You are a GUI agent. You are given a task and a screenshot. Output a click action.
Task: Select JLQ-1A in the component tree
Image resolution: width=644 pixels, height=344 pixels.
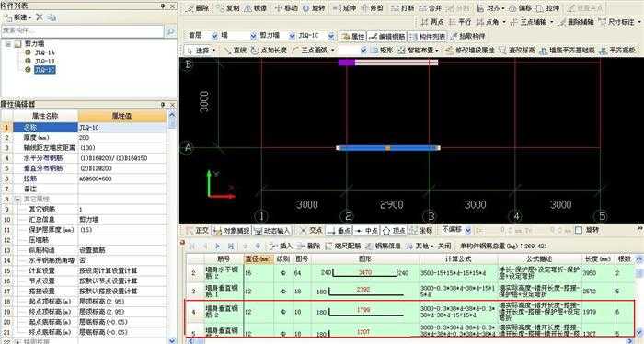(44, 52)
